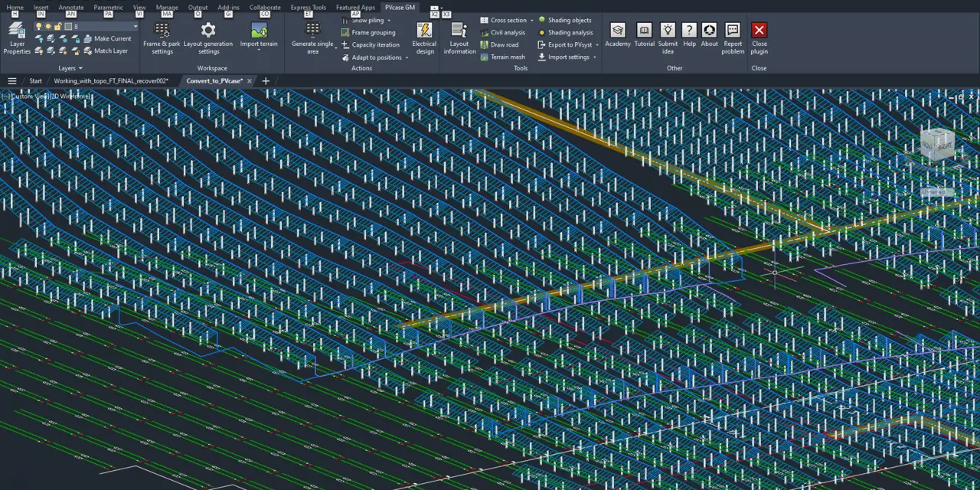This screenshot has width=980, height=490.
Task: Expand Import terrain dropdown arrow
Action: 259,51
